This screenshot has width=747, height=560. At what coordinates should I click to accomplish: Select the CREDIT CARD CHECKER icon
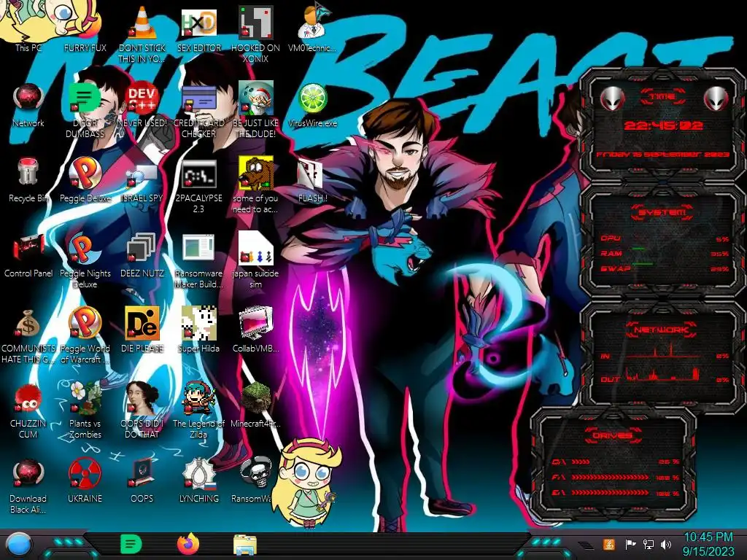(198, 98)
